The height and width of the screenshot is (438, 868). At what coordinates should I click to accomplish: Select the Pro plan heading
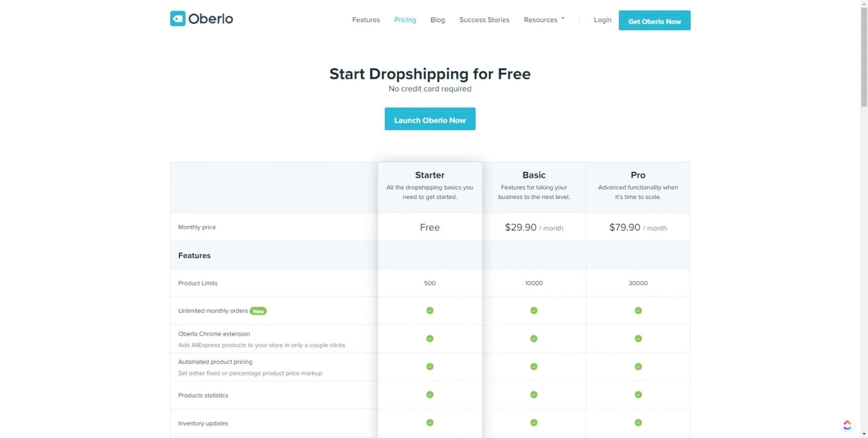[638, 175]
